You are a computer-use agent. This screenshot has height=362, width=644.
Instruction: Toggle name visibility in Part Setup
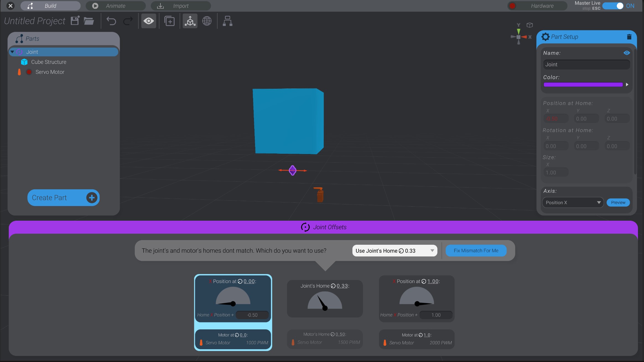[x=627, y=53]
